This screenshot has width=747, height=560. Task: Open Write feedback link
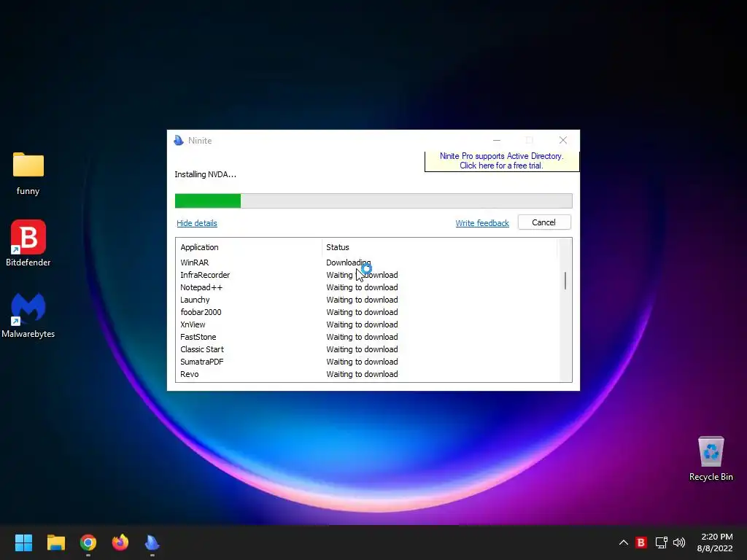482,223
